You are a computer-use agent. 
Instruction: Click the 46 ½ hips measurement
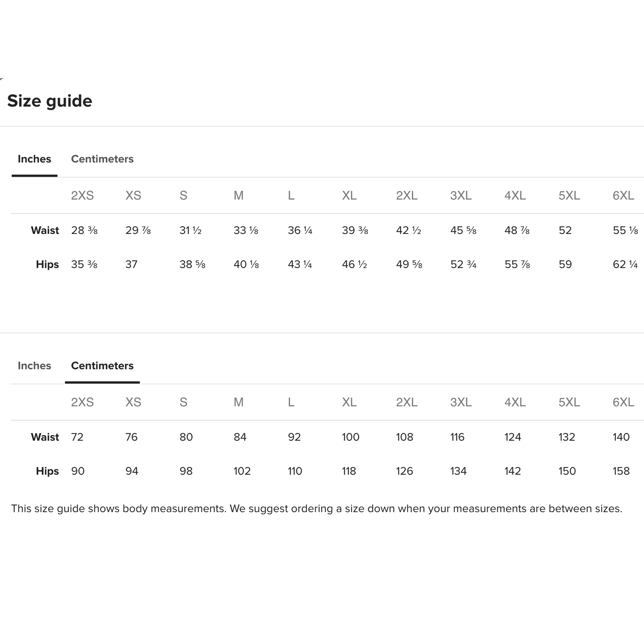coord(354,265)
